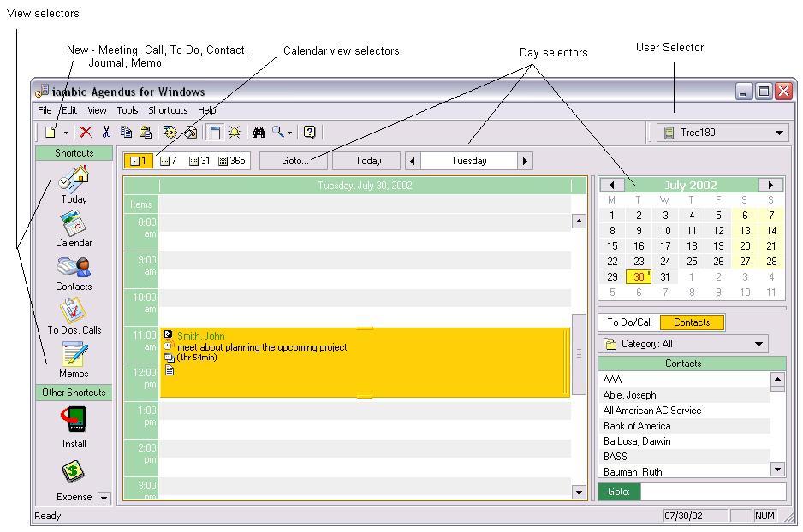This screenshot has height=532, width=803.
Task: Click the New item page icon
Action: pos(51,133)
